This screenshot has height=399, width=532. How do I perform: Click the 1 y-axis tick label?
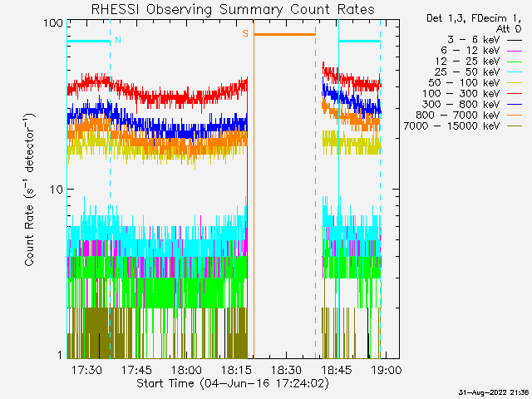tap(60, 355)
